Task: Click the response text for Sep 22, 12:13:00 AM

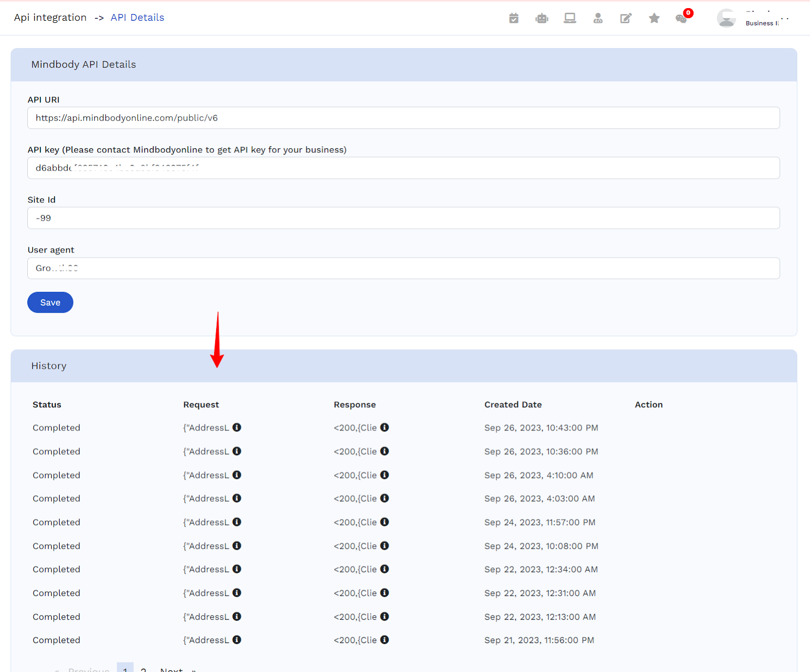Action: pos(355,617)
